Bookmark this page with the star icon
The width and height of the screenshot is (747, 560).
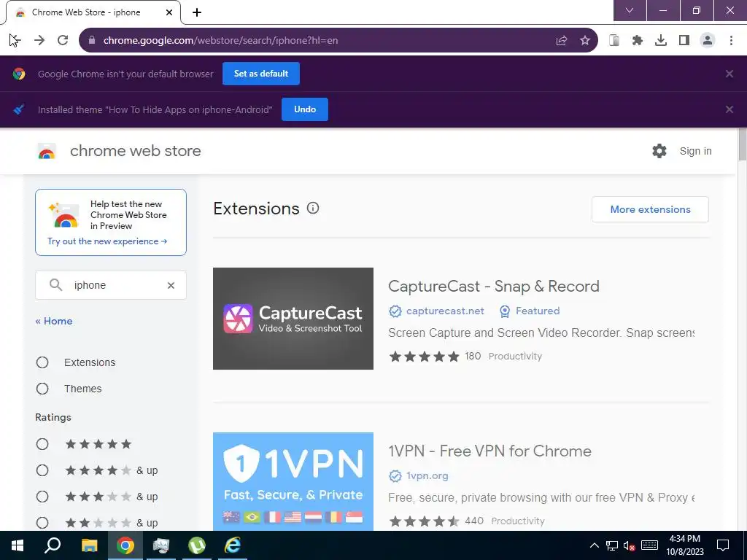[585, 41]
